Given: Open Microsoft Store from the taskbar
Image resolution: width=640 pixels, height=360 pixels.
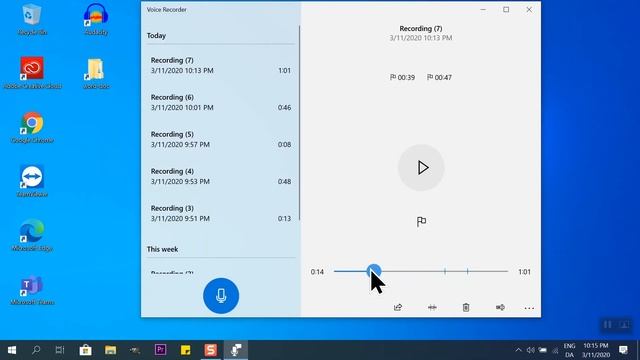Looking at the screenshot, I should [x=85, y=350].
